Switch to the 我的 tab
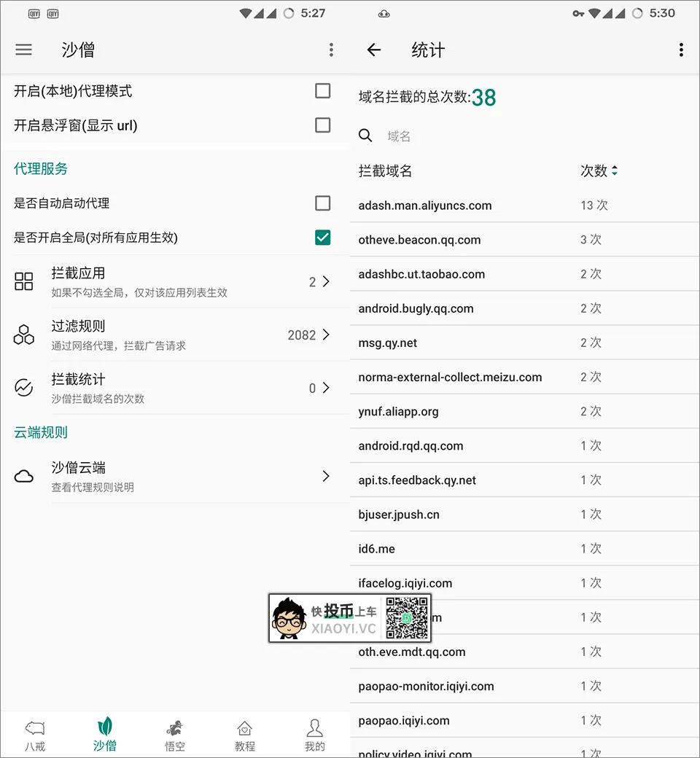 click(x=314, y=735)
